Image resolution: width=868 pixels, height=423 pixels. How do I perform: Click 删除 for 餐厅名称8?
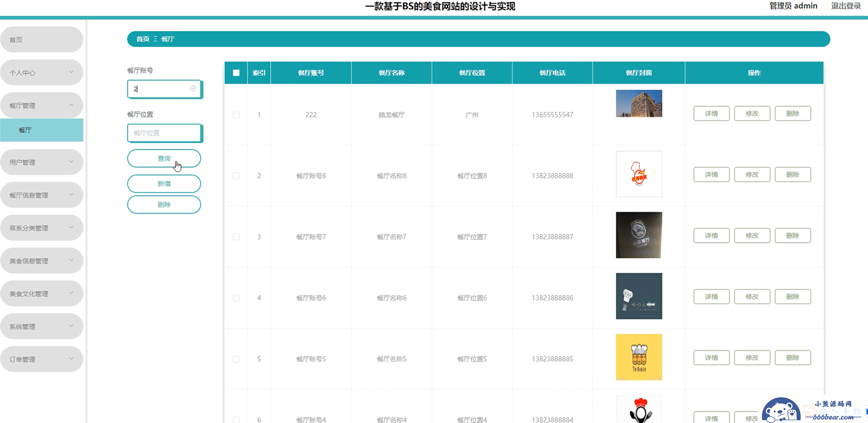(x=792, y=175)
